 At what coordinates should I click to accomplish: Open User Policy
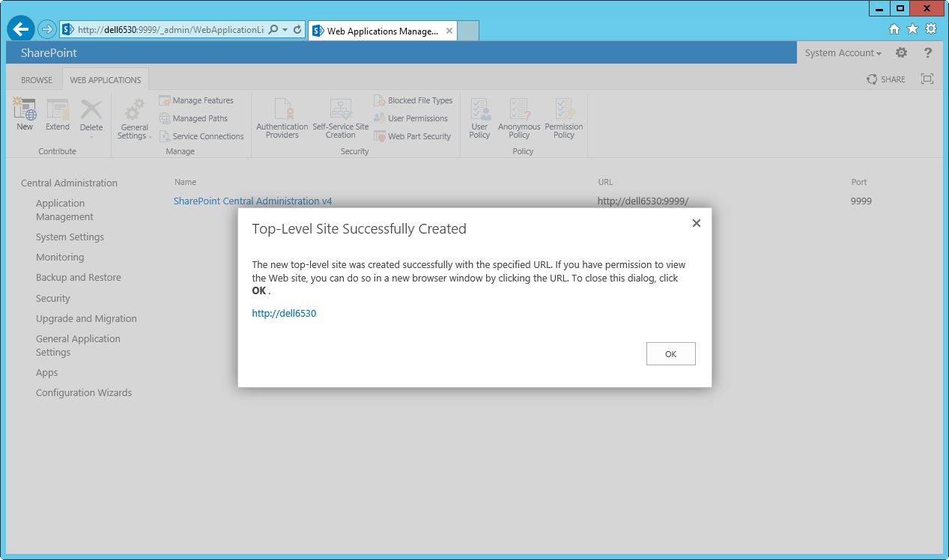480,118
